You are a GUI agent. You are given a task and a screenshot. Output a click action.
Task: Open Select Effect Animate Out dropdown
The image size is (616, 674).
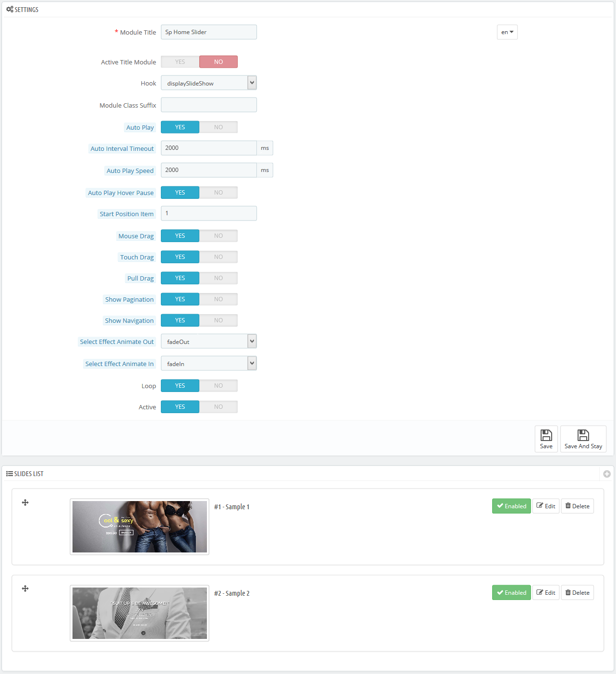pyautogui.click(x=209, y=342)
